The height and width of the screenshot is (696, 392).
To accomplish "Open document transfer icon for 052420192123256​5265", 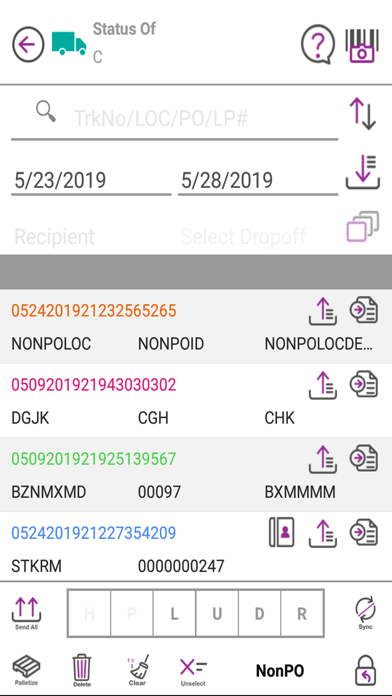I will [x=364, y=310].
